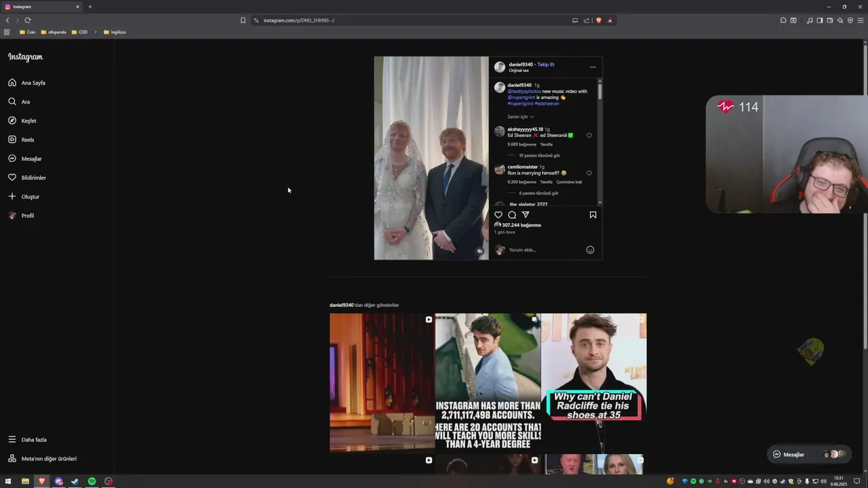This screenshot has height=488, width=868.
Task: Open the Brave VPN shield icon
Action: 850,20
